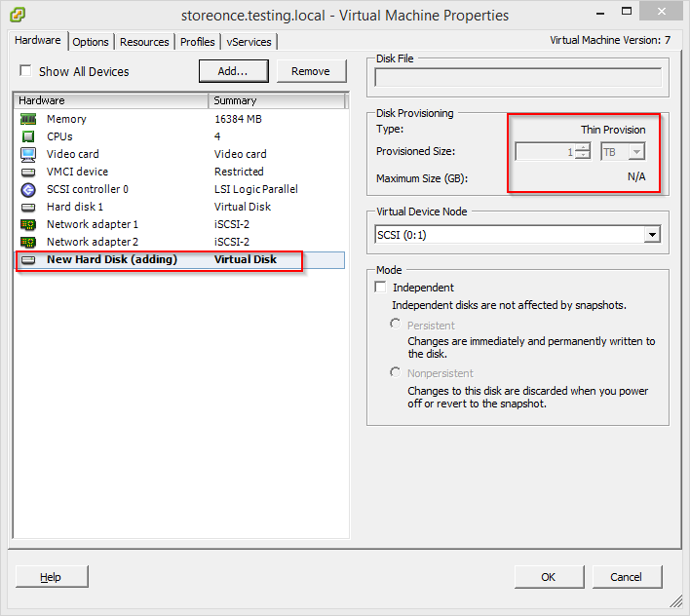The width and height of the screenshot is (690, 616).
Task: Toggle the Independent mode checkbox
Action: pyautogui.click(x=381, y=288)
